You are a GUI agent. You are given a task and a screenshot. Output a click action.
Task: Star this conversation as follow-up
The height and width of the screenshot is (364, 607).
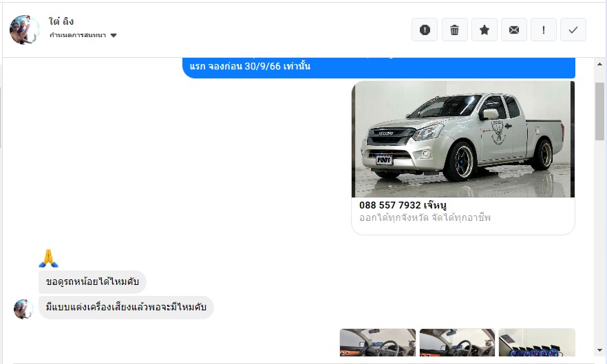(484, 30)
